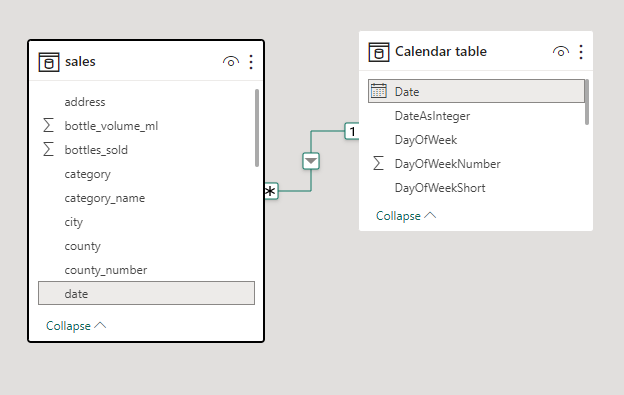Screen dimensions: 624x395
Task: Open more options menu for sales table
Action: pyautogui.click(x=251, y=62)
